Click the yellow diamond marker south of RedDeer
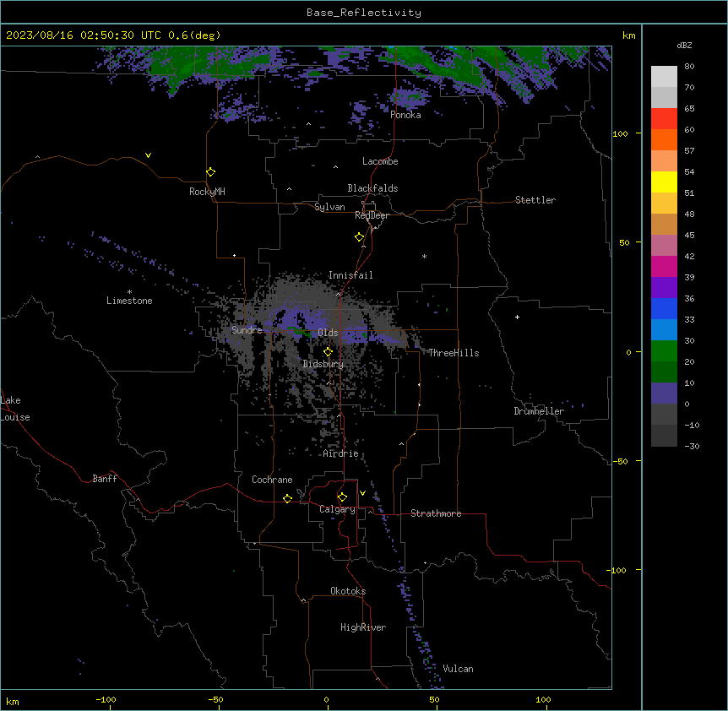Screen dimensions: 728x711 pyautogui.click(x=360, y=237)
